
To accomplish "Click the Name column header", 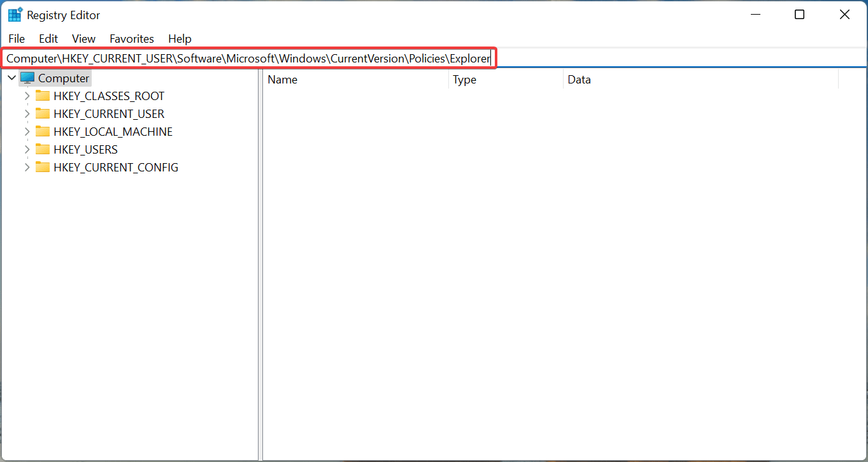I will click(355, 80).
